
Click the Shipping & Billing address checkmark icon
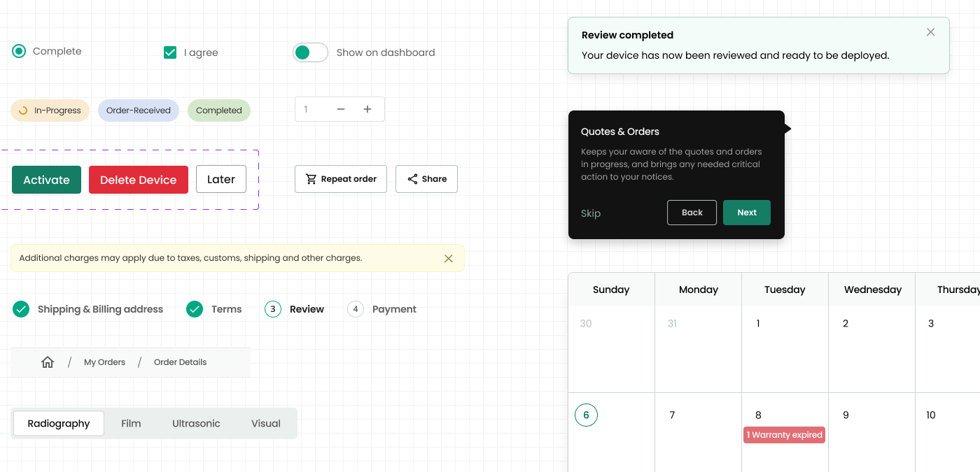pyautogui.click(x=21, y=309)
